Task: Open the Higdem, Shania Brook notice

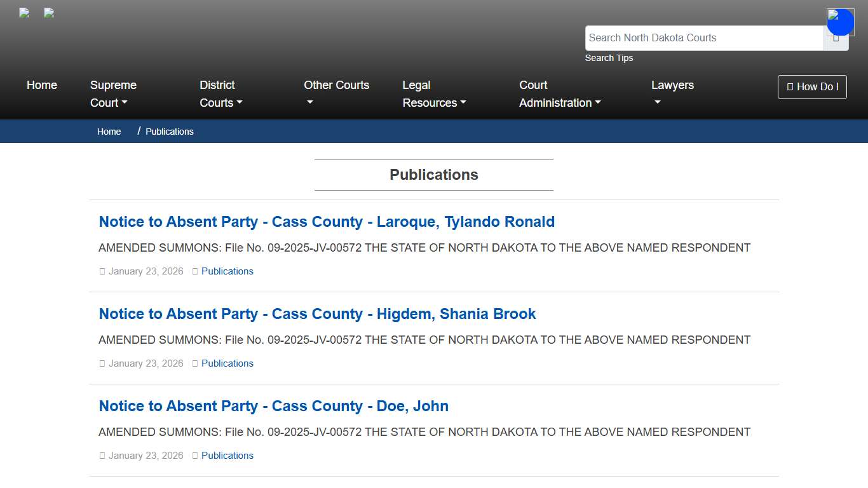Action: click(x=317, y=314)
